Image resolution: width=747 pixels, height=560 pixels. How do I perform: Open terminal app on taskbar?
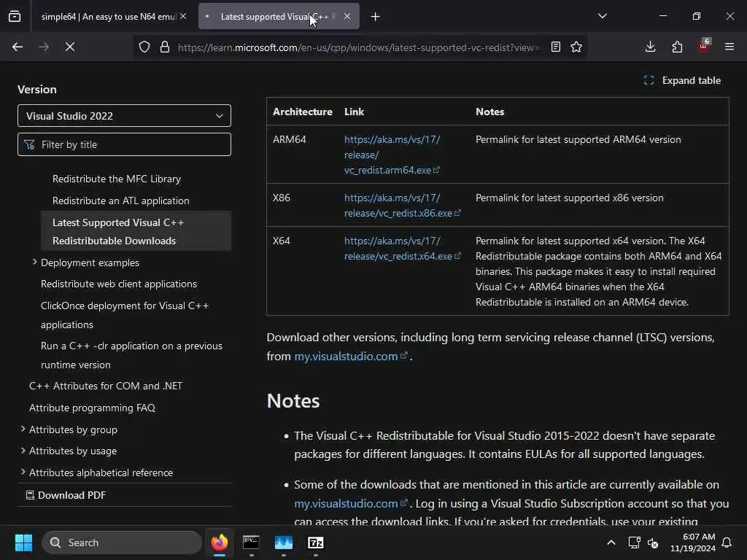251,542
